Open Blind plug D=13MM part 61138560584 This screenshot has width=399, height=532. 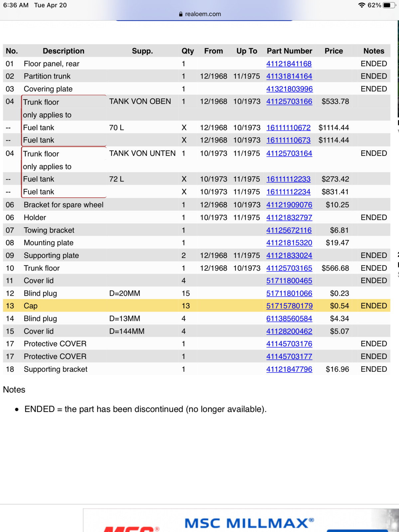(289, 319)
